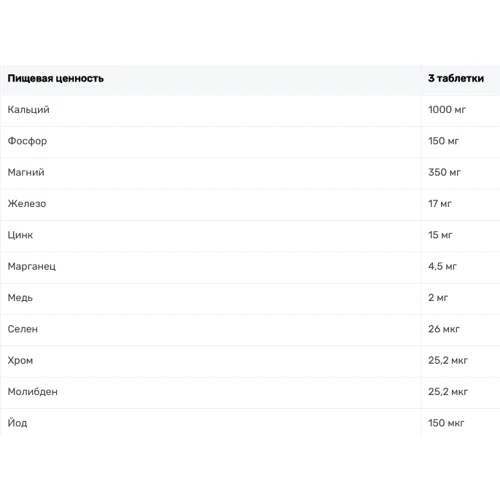Viewport: 500px width, 500px height.
Task: Click the 'Молибден' row label
Action: coord(33,392)
